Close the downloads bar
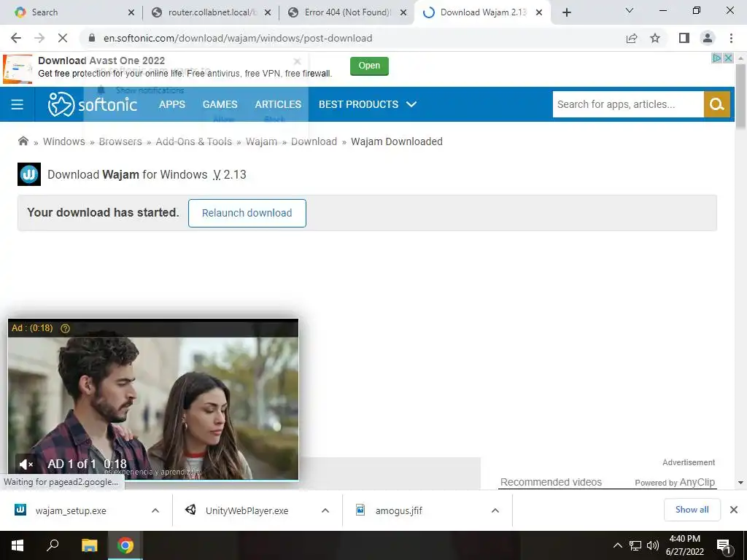The height and width of the screenshot is (560, 747). point(734,510)
